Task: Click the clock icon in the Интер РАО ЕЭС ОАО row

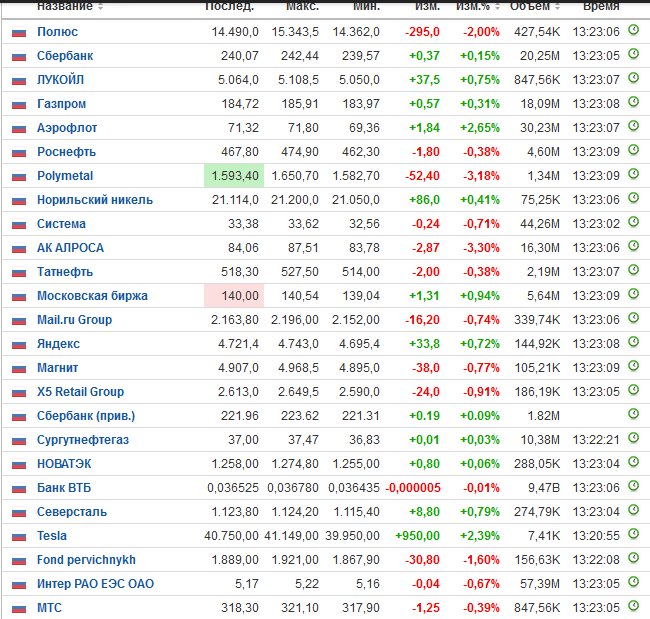Action: tap(633, 582)
